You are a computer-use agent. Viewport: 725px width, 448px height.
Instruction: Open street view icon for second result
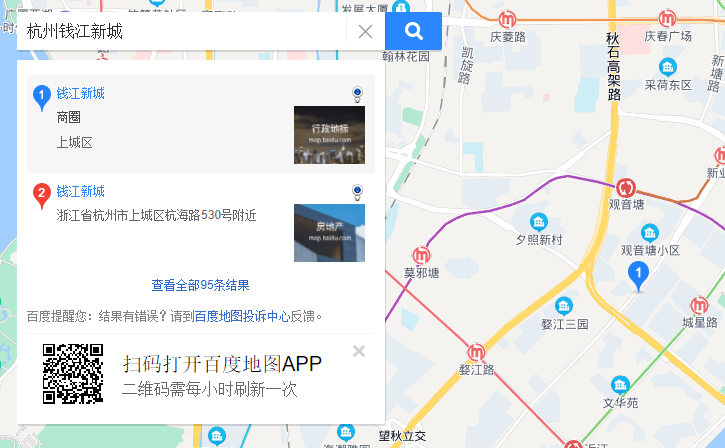357,192
